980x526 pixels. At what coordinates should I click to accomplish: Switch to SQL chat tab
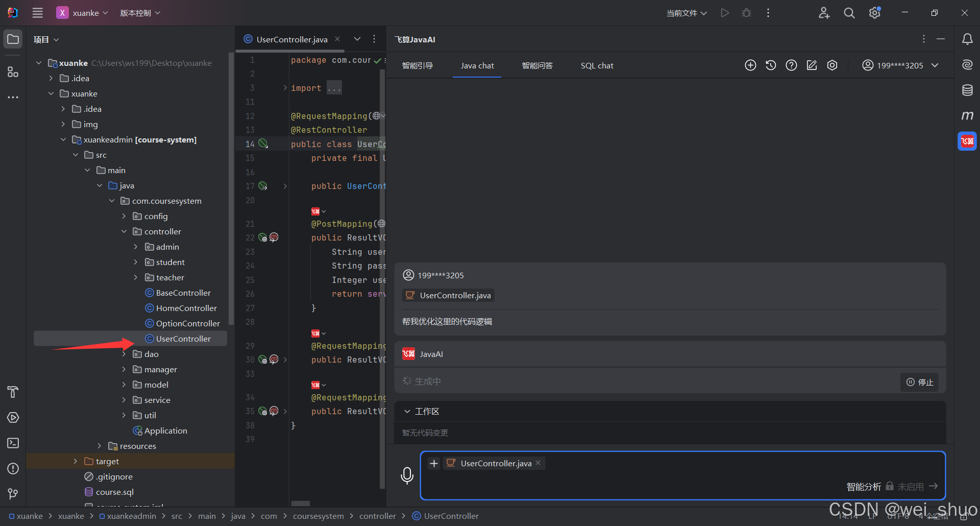[597, 65]
